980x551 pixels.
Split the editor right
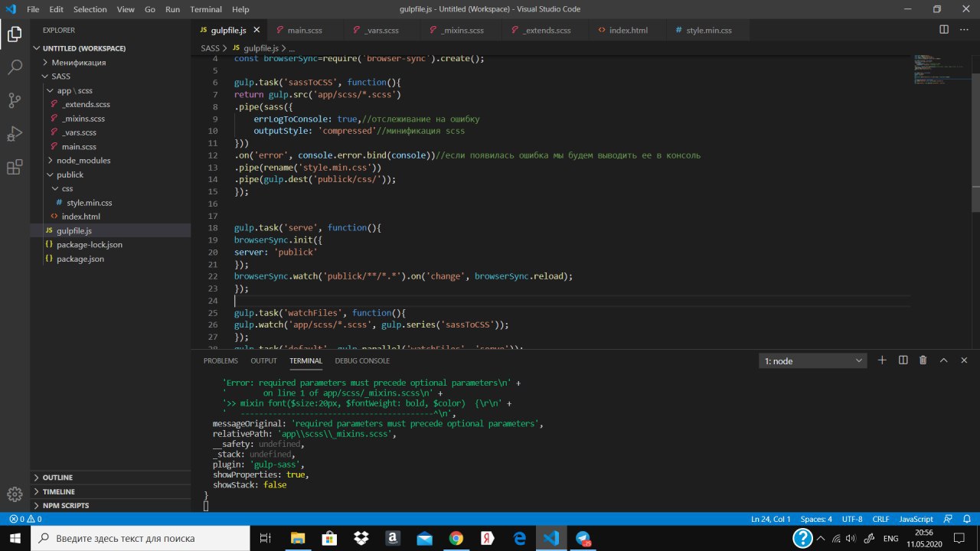944,30
